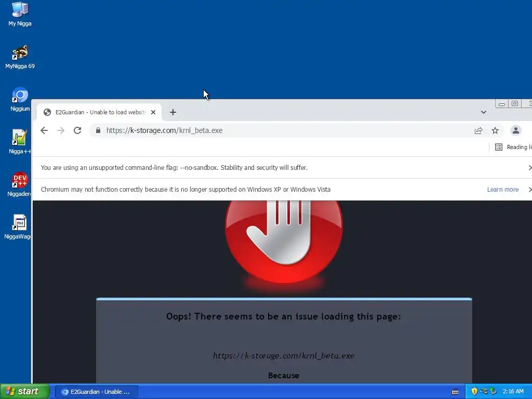Click the unsupported command-line flag warning text
532x399 pixels.
tap(174, 168)
